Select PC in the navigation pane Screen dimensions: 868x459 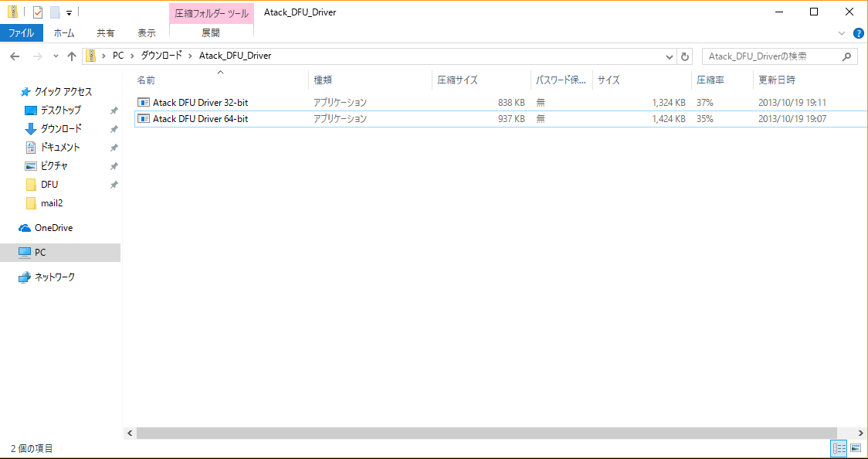tap(60, 253)
